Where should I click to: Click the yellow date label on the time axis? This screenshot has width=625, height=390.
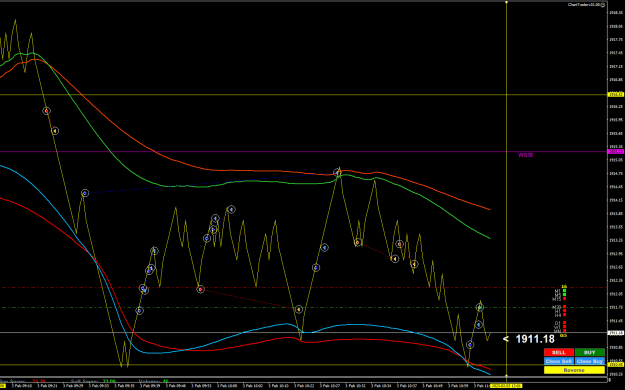(x=505, y=386)
